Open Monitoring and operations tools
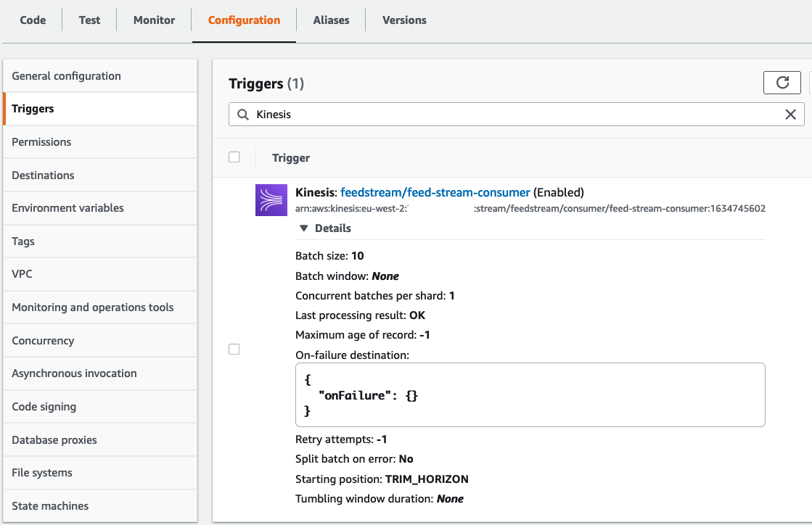The width and height of the screenshot is (812, 525). pos(100,307)
